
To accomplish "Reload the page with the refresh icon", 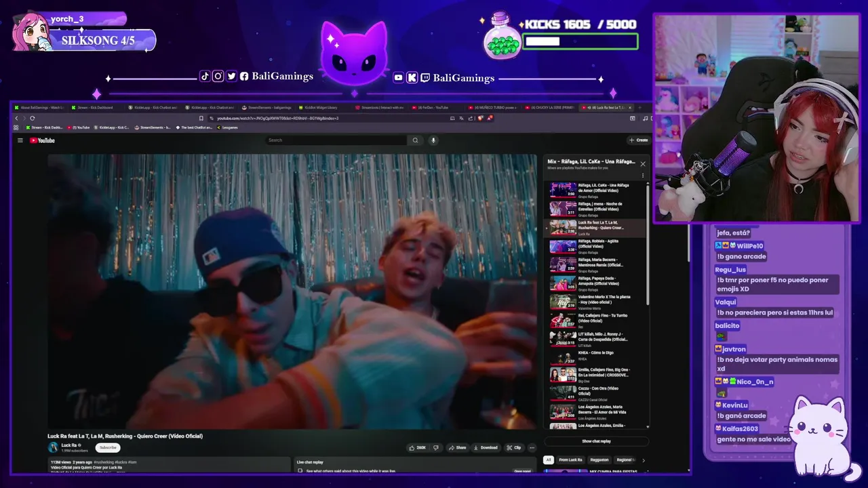I will [x=32, y=118].
